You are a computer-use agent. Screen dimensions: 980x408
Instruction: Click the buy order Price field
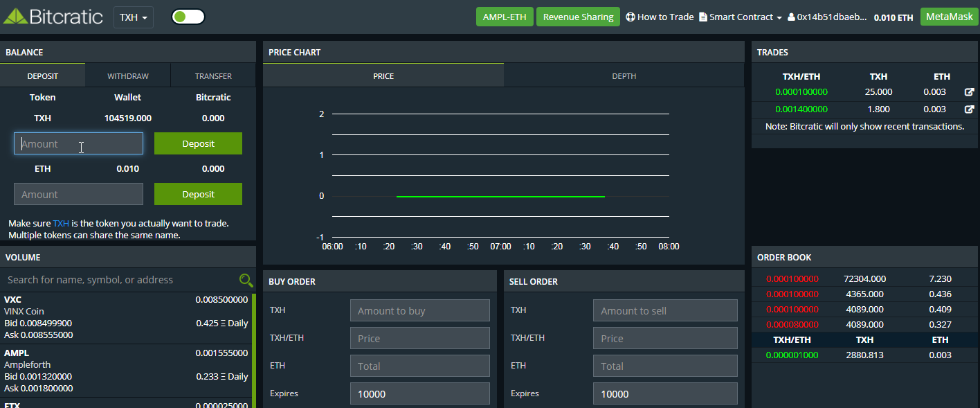420,338
